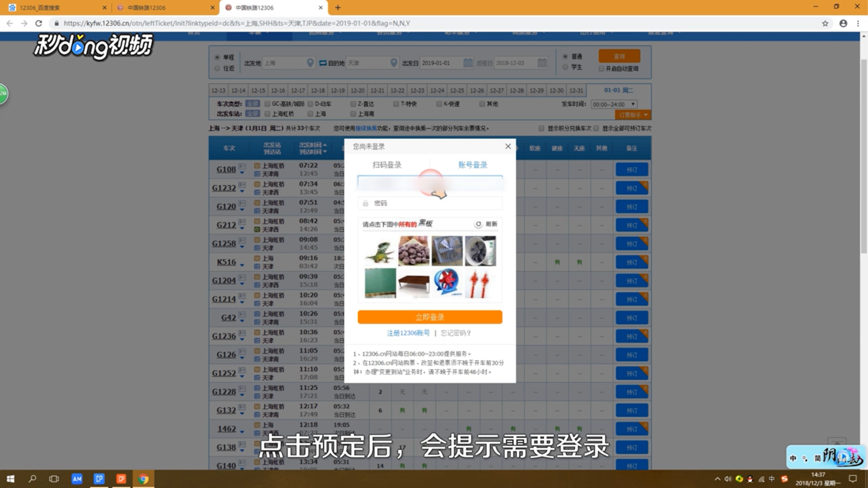Select the wooden table captcha image
This screenshot has height=488, width=868.
(414, 283)
